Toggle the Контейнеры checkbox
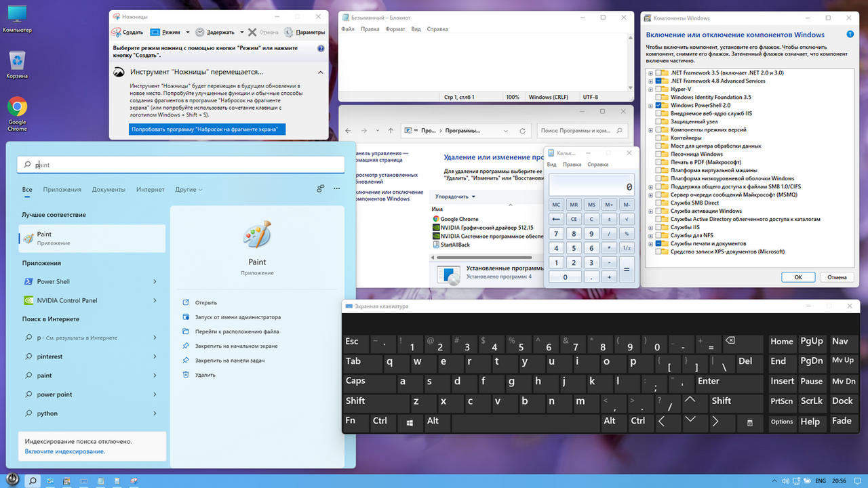 click(x=658, y=138)
